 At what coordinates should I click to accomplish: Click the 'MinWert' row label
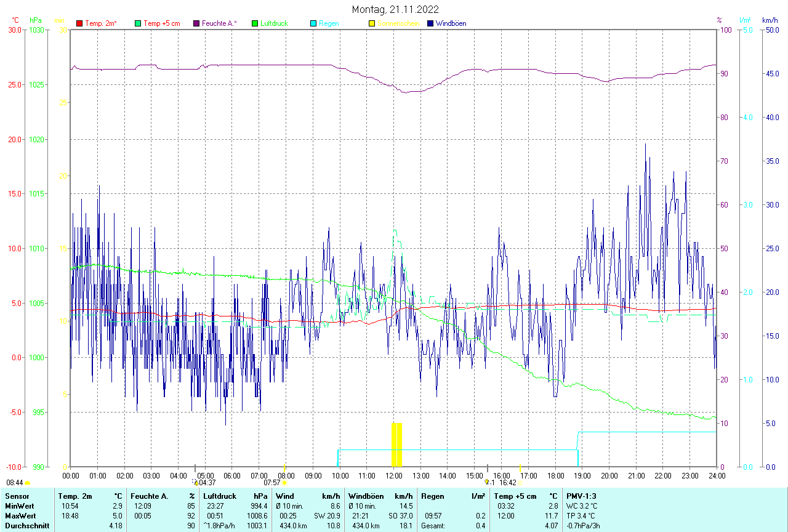click(x=20, y=506)
